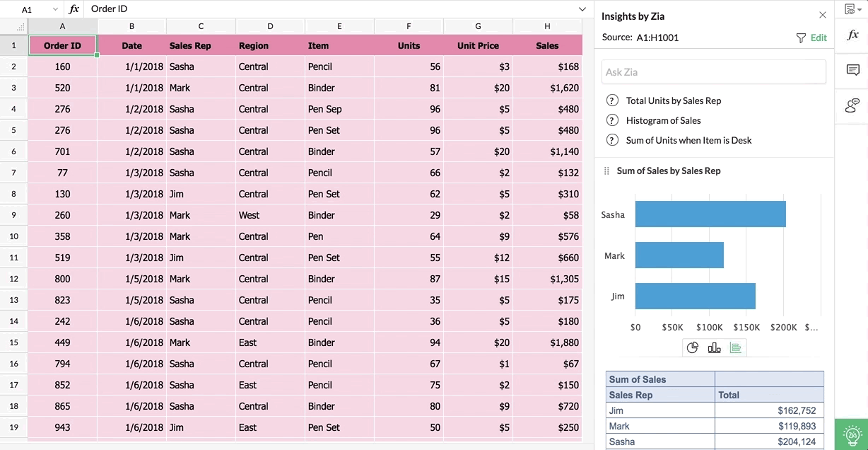Open the Discuss collaboration panel

click(852, 105)
